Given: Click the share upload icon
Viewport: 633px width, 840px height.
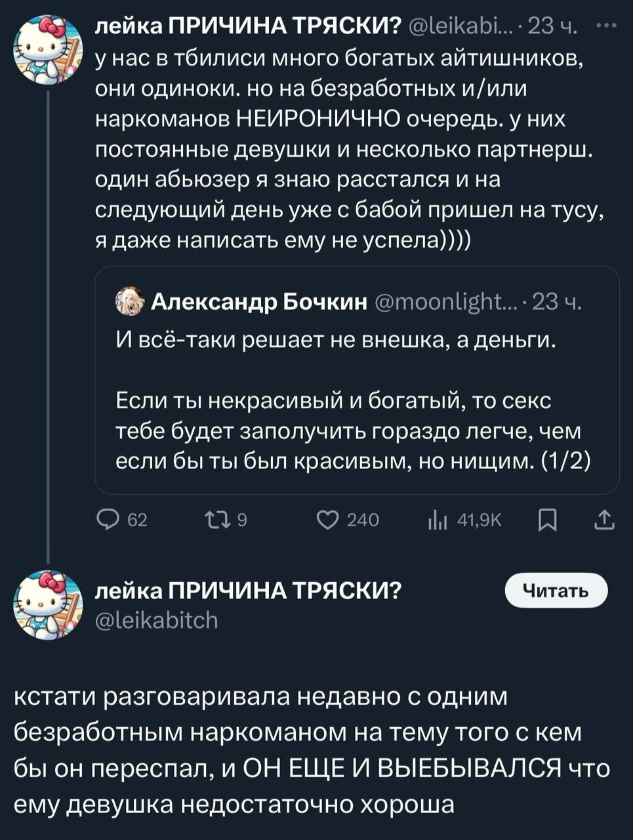Looking at the screenshot, I should tap(604, 520).
